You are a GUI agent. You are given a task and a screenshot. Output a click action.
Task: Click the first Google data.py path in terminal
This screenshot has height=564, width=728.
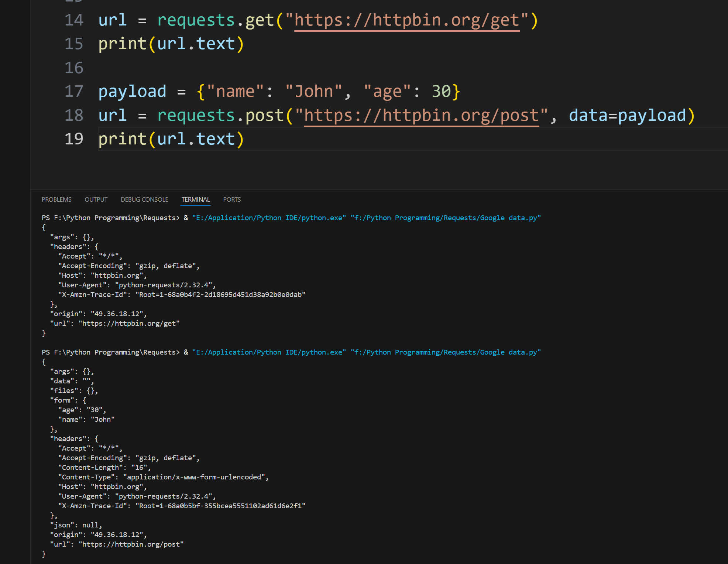(445, 218)
